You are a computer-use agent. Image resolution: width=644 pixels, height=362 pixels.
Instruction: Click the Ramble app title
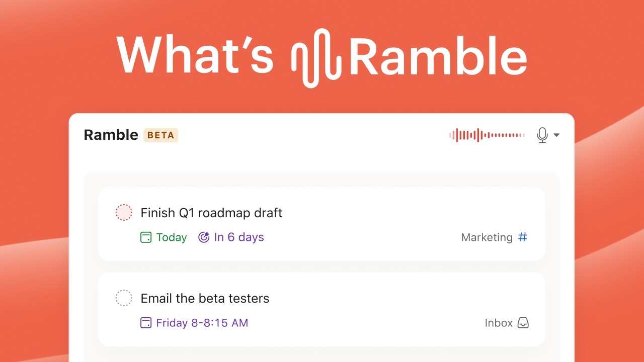click(x=110, y=135)
